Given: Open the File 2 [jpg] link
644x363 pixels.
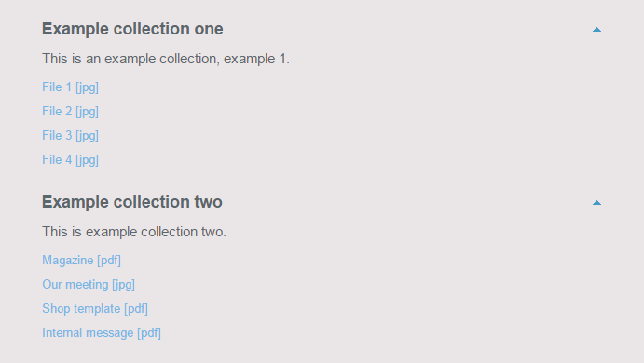Looking at the screenshot, I should [x=70, y=111].
